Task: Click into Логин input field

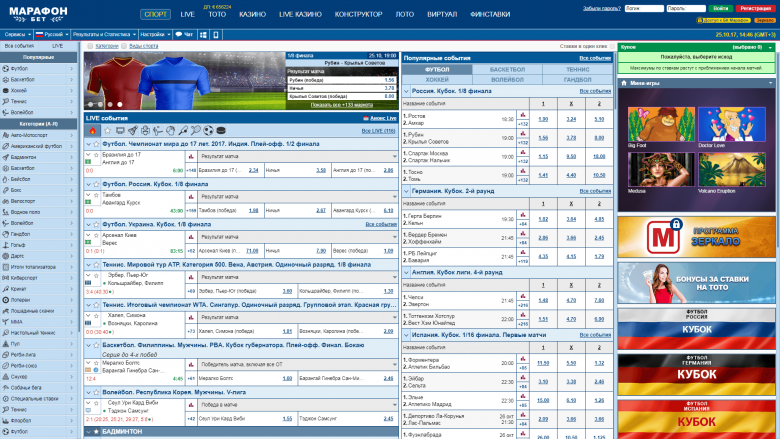Action: pyautogui.click(x=644, y=8)
